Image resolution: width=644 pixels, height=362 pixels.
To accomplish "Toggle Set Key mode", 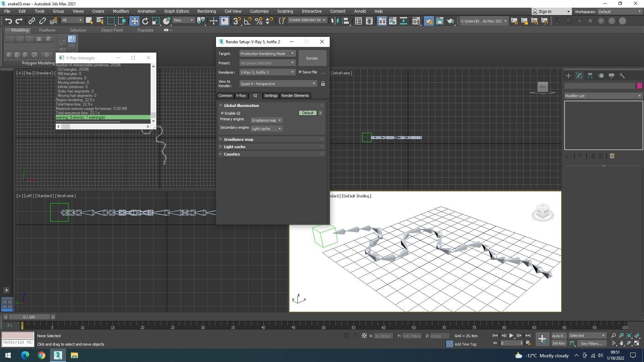I will [558, 343].
